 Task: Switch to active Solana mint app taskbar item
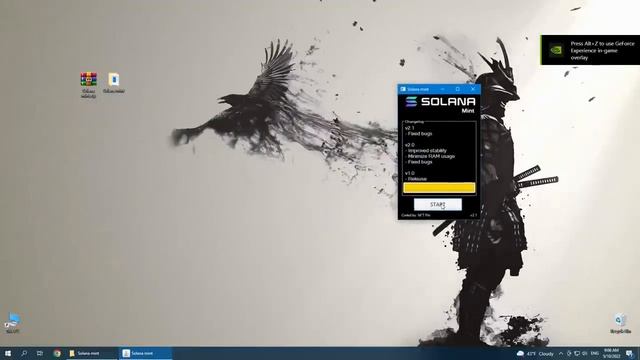(145, 353)
